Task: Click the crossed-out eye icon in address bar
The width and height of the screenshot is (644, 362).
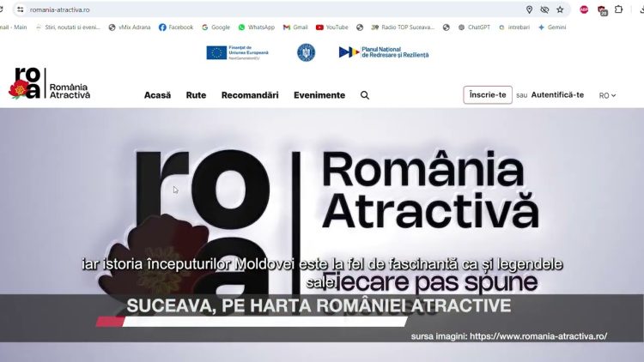Action: [x=544, y=9]
